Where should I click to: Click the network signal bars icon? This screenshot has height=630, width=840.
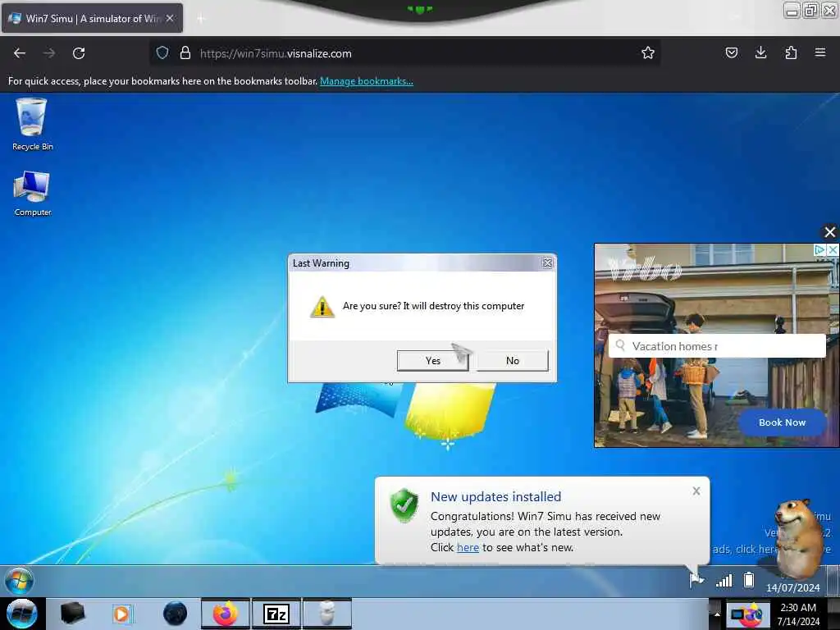[724, 580]
